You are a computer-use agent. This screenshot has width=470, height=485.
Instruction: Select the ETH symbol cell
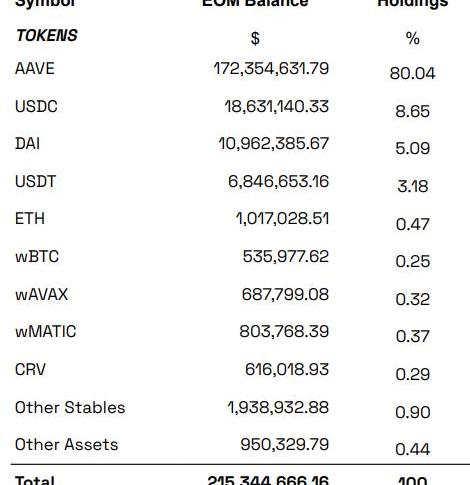tap(30, 219)
